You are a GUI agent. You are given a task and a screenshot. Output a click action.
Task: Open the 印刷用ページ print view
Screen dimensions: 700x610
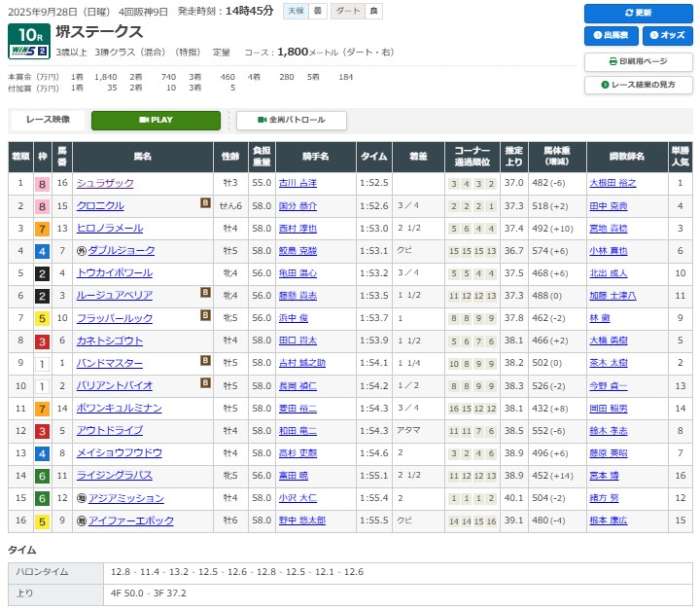point(638,61)
